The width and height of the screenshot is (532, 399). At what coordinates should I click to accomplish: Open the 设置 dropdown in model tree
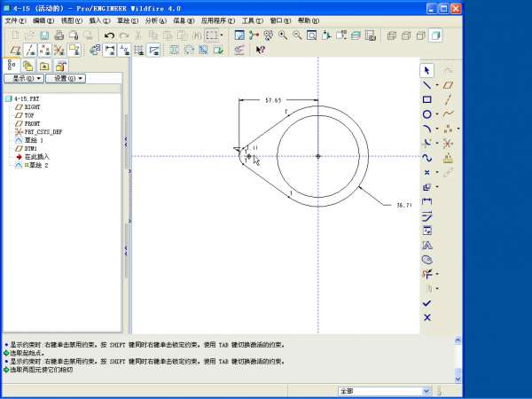pos(65,78)
